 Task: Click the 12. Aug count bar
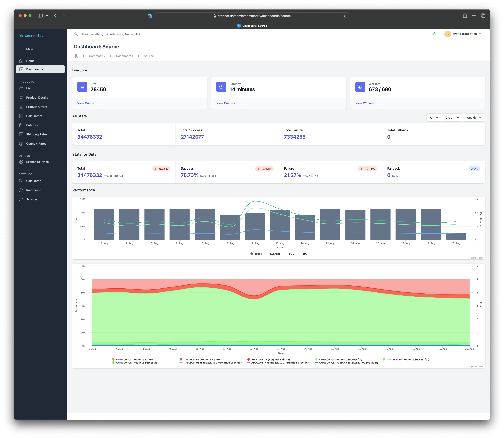coord(255,226)
